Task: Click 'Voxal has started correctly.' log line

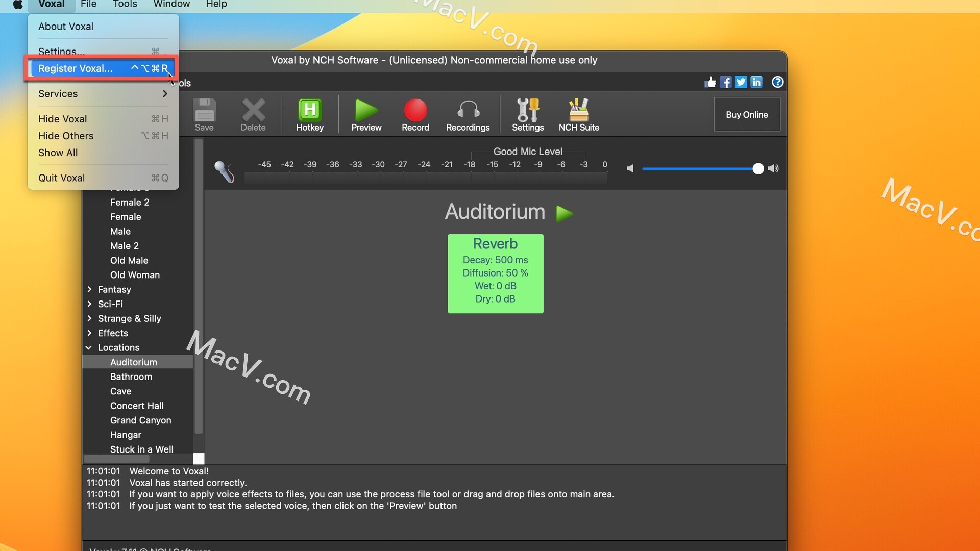Action: 188,483
